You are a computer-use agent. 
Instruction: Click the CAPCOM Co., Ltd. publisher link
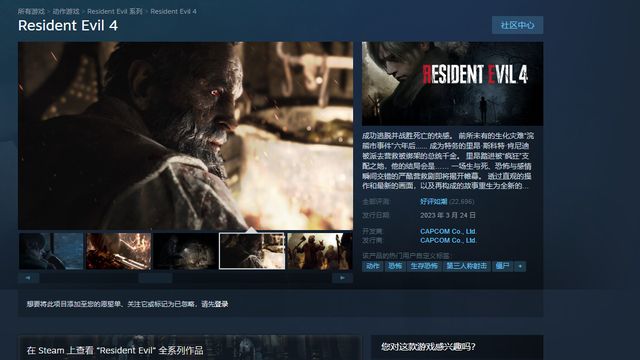pyautogui.click(x=448, y=240)
